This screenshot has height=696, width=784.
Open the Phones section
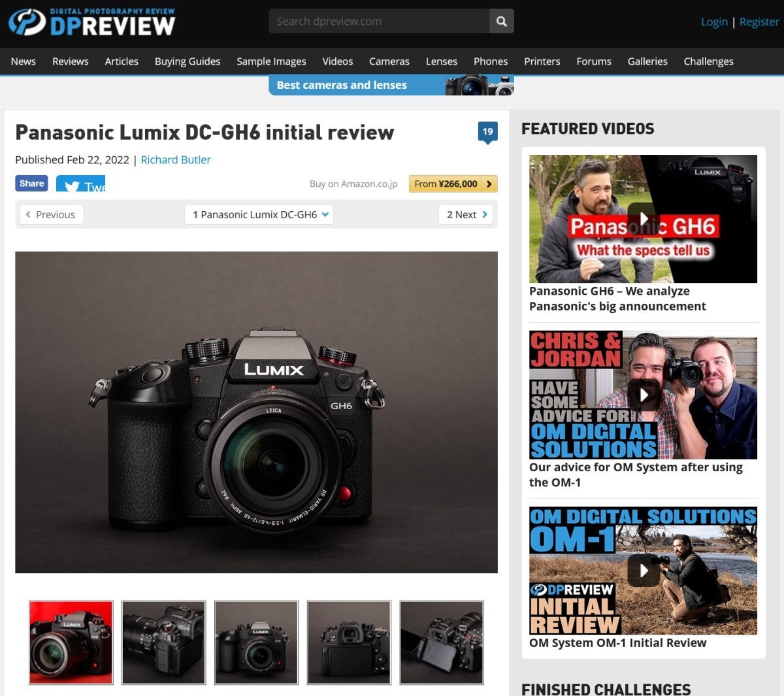coord(491,61)
